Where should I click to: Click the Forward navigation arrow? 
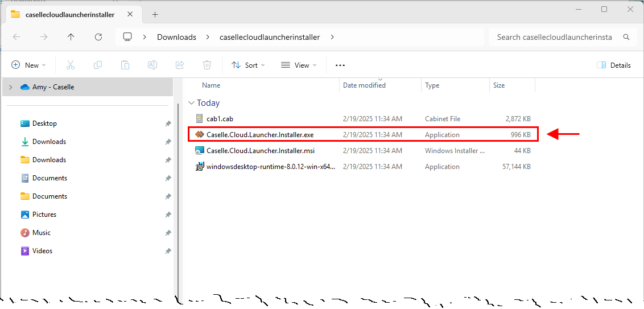coord(44,37)
